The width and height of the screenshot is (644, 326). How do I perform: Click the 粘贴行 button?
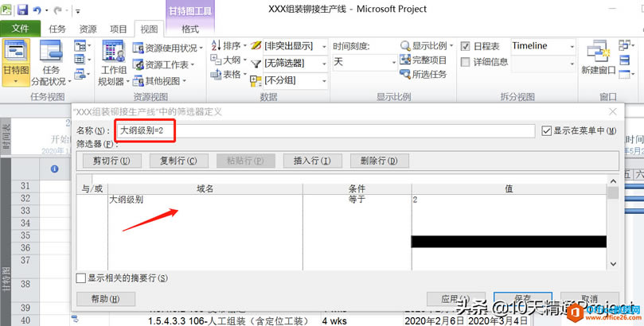point(246,161)
